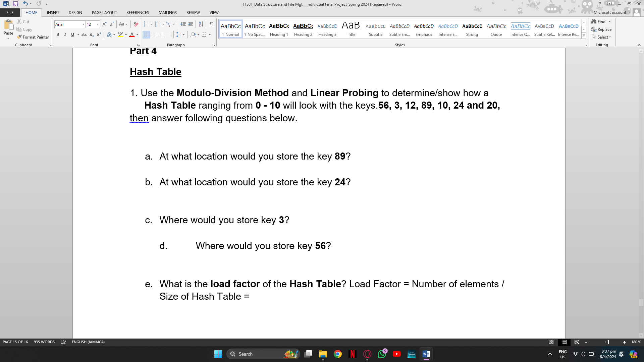Toggle italic formatting
This screenshot has width=644, height=362.
[x=65, y=35]
